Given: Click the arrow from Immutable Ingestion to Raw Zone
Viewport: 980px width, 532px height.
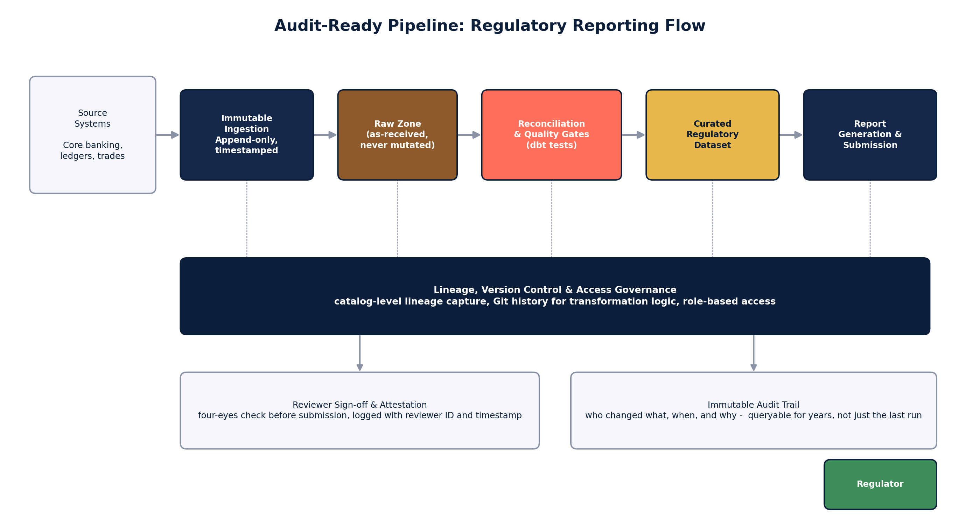Looking at the screenshot, I should pos(325,135).
